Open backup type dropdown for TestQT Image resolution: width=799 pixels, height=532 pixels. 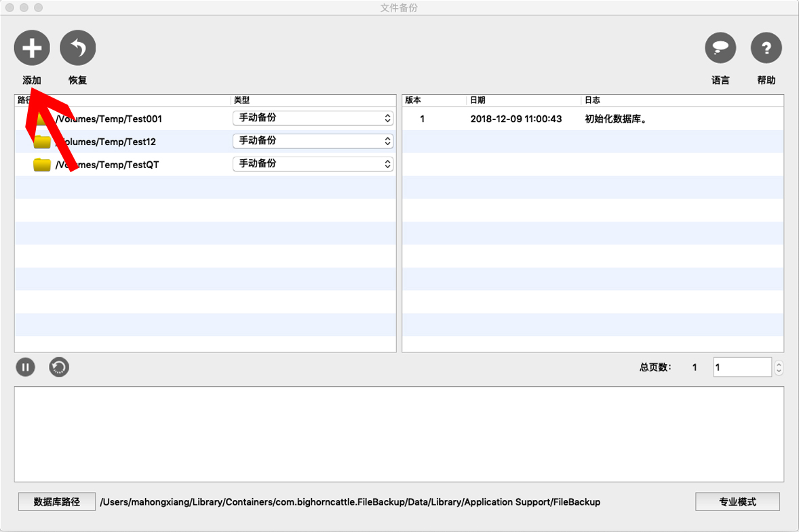pos(313,164)
